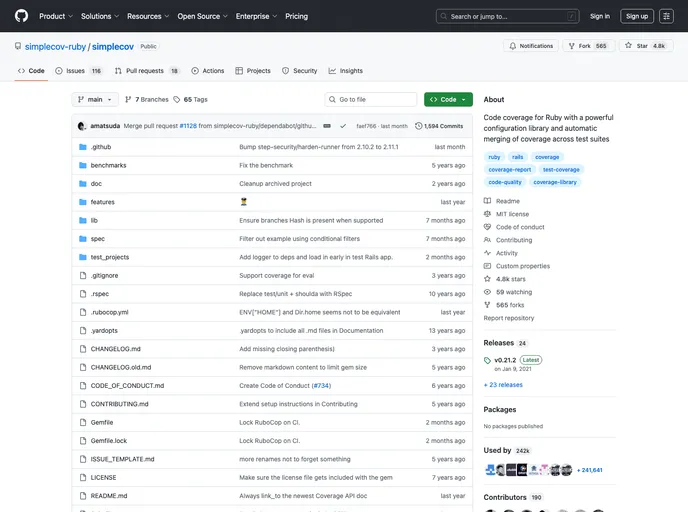Click the Readme book icon
This screenshot has height=512, width=688.
pos(487,201)
